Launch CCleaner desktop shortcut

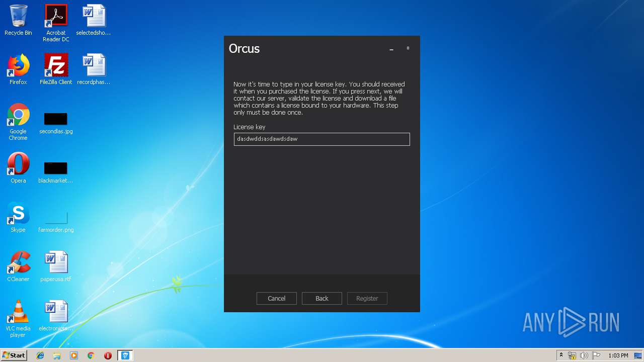(18, 266)
